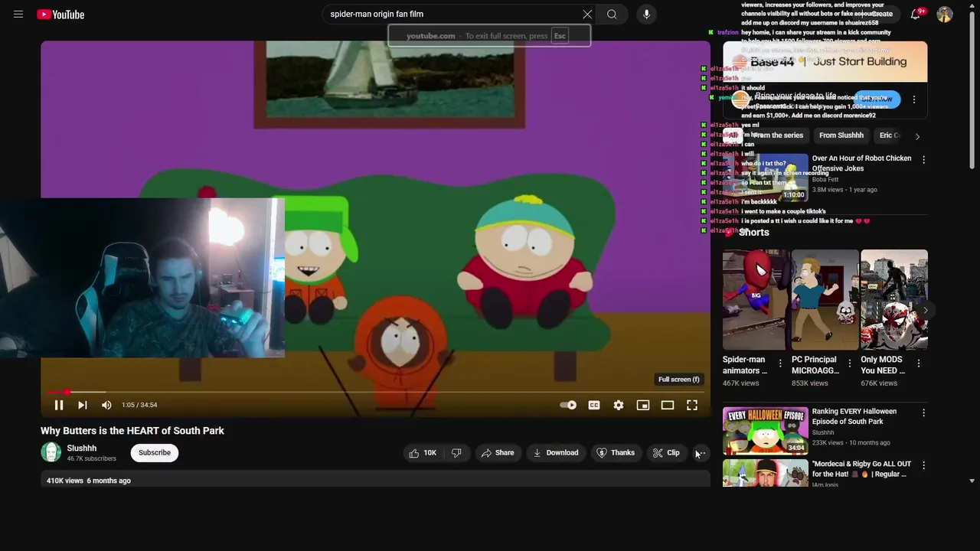Image resolution: width=980 pixels, height=551 pixels.
Task: Toggle the autoplay switch
Action: tap(568, 405)
